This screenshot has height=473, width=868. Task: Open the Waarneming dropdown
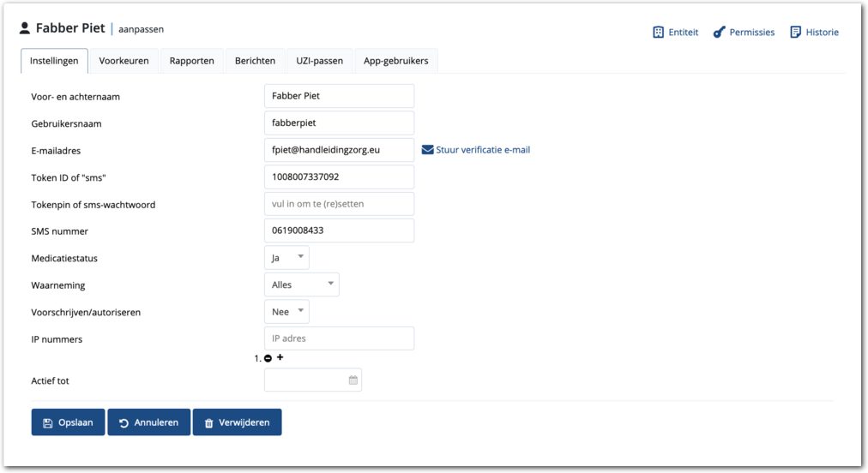pyautogui.click(x=301, y=284)
